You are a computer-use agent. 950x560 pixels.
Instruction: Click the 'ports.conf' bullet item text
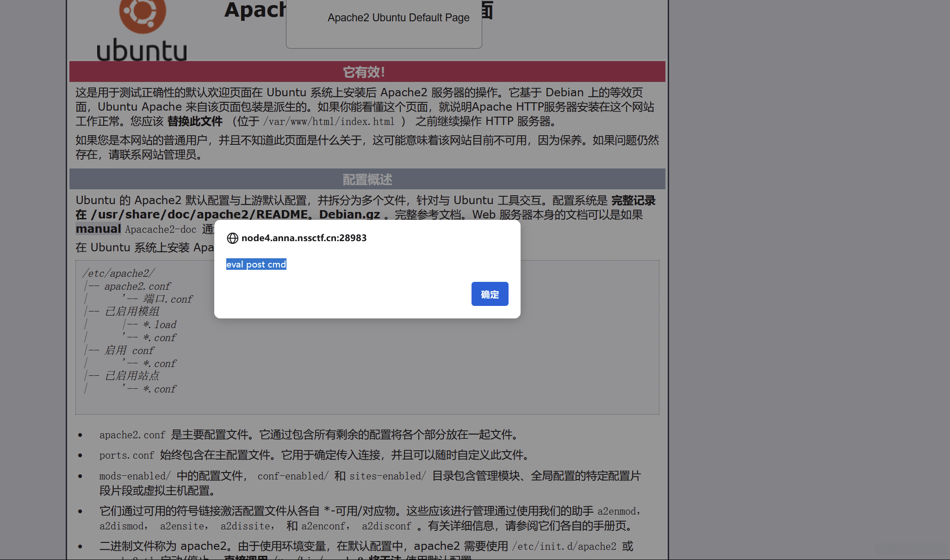tap(126, 455)
